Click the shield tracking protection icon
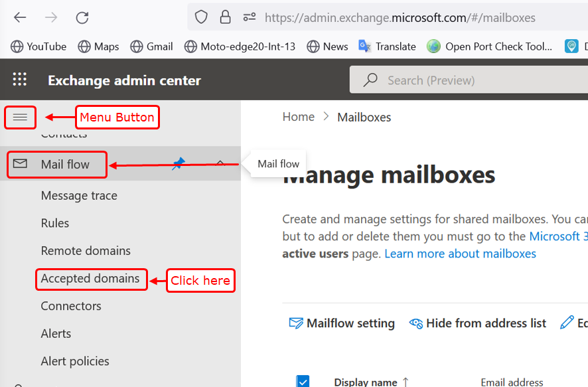This screenshot has height=387, width=588. tap(202, 18)
